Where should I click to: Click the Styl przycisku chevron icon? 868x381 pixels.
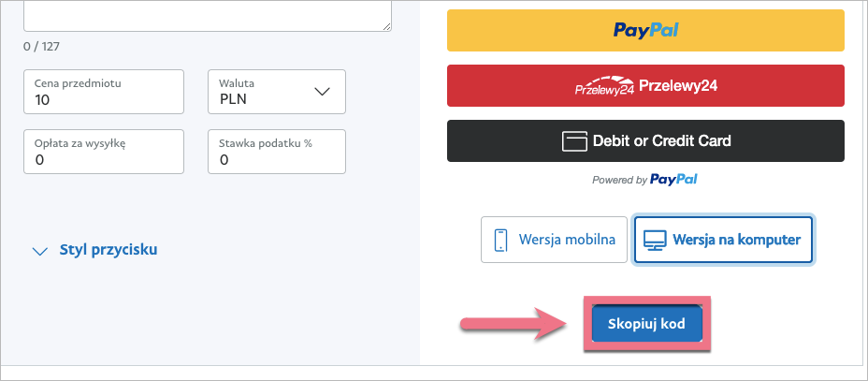39,251
